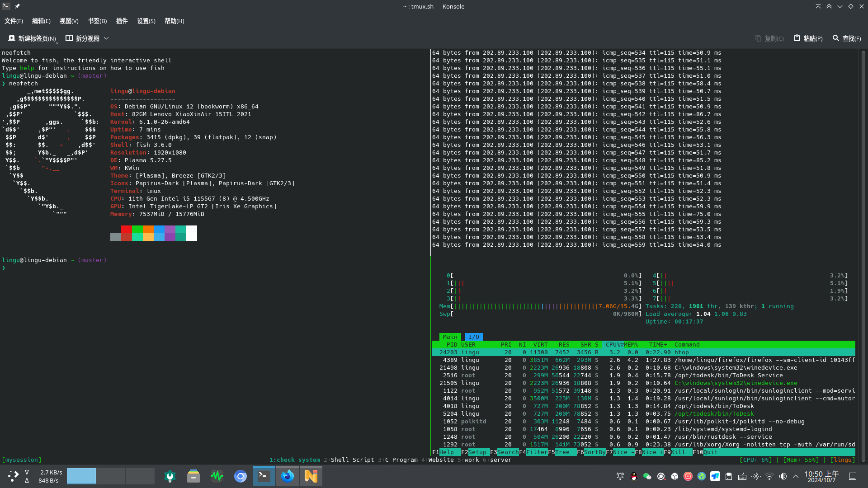The image size is (868, 488).
Task: Switch to htop I/O tab
Action: click(x=473, y=337)
